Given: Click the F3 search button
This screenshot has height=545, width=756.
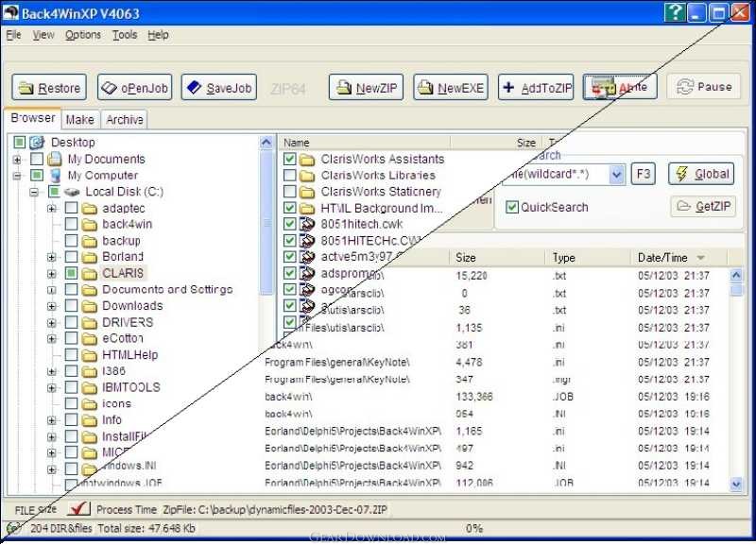Looking at the screenshot, I should pyautogui.click(x=644, y=174).
